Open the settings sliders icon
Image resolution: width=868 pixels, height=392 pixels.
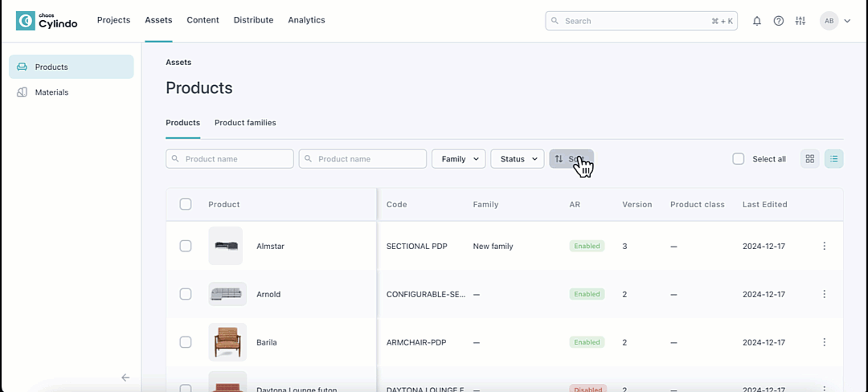[800, 21]
